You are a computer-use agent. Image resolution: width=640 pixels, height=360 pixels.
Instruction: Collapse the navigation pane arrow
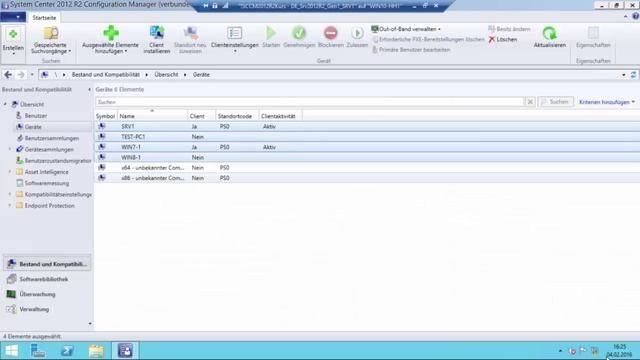(x=89, y=89)
